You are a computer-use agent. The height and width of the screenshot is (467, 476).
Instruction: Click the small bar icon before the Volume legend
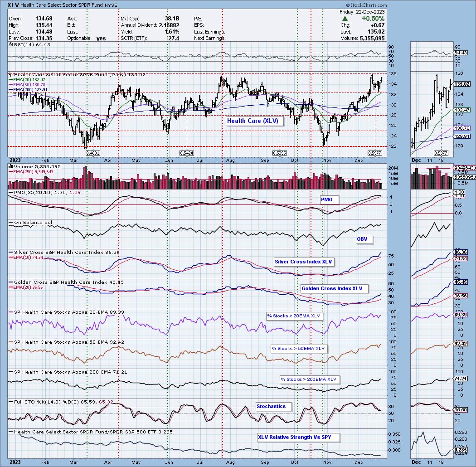(x=11, y=166)
